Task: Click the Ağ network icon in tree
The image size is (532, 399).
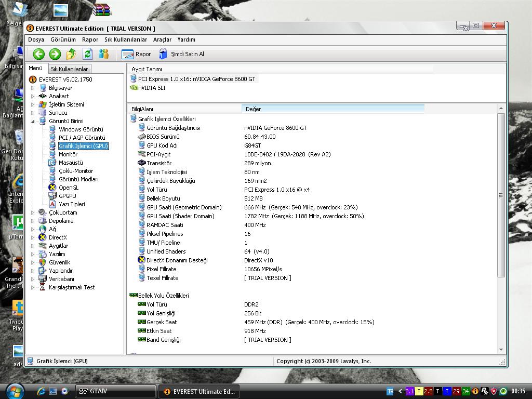Action: (43, 229)
